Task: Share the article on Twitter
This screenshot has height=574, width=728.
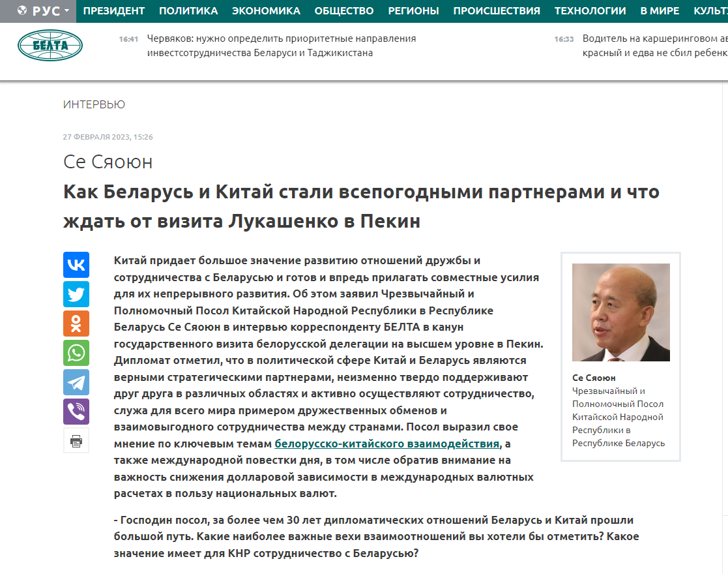Action: 76,294
